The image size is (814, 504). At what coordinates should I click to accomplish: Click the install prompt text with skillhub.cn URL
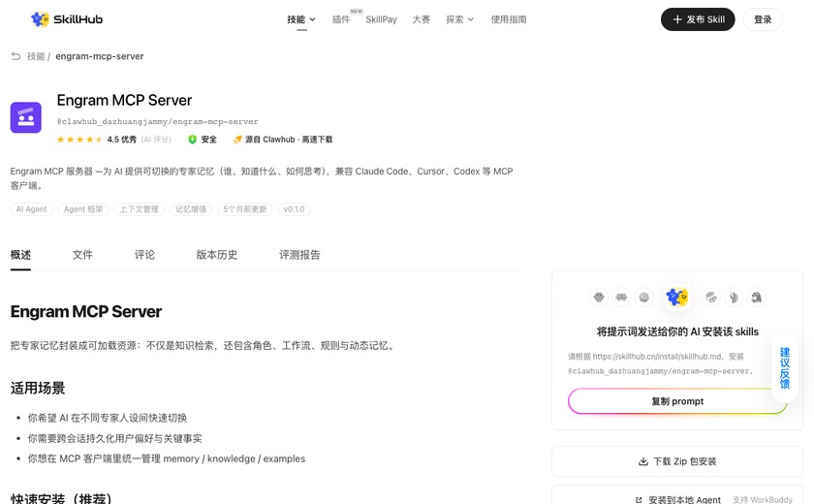pyautogui.click(x=660, y=363)
